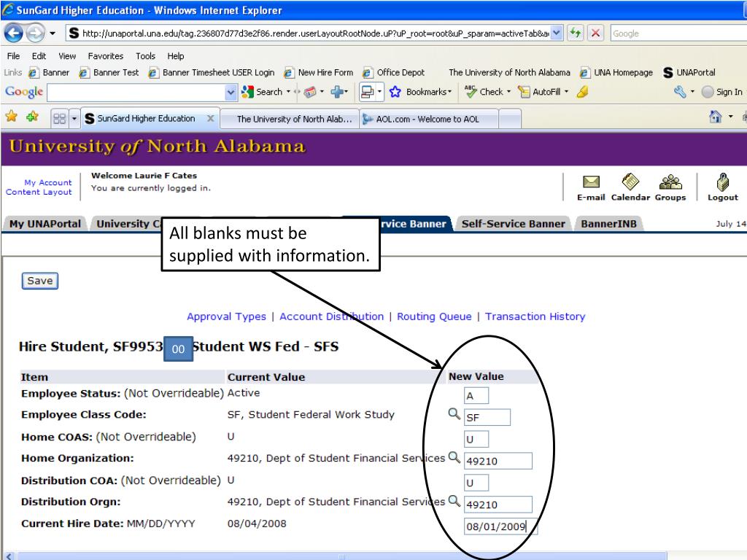747x560 pixels.
Task: Click the Google toolbar wrench settings icon
Action: click(x=680, y=91)
